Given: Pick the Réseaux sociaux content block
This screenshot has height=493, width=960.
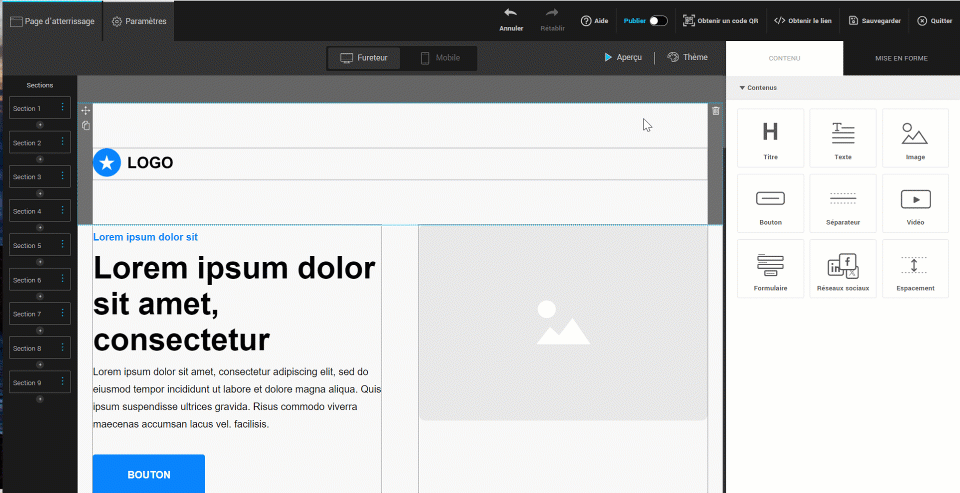Looking at the screenshot, I should (x=842, y=269).
